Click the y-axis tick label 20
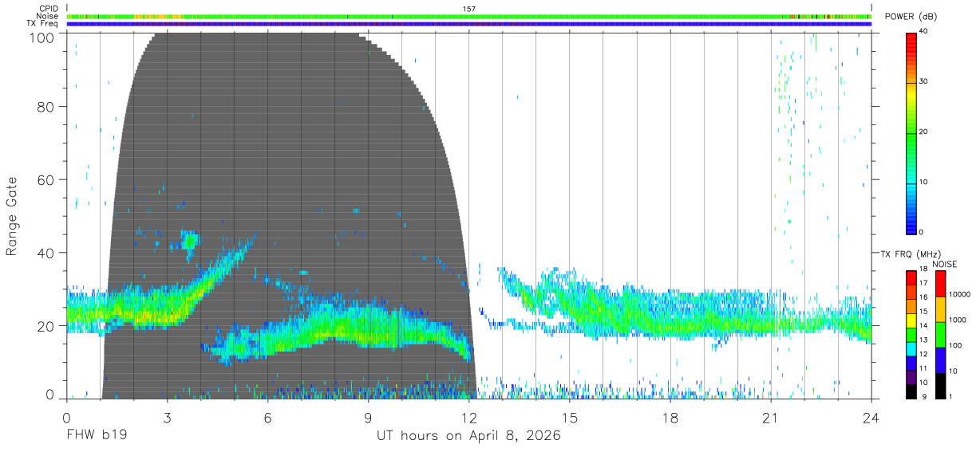This screenshot has height=452, width=980. point(46,326)
